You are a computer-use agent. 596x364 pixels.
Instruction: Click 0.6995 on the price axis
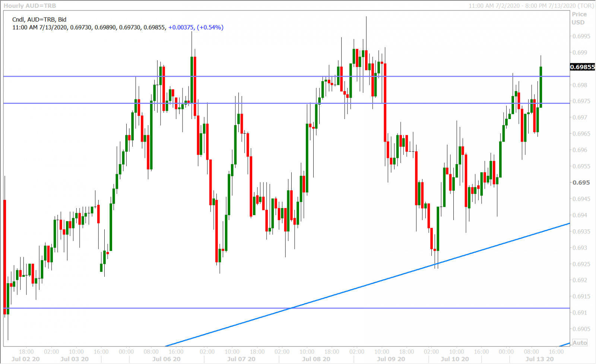[581, 36]
